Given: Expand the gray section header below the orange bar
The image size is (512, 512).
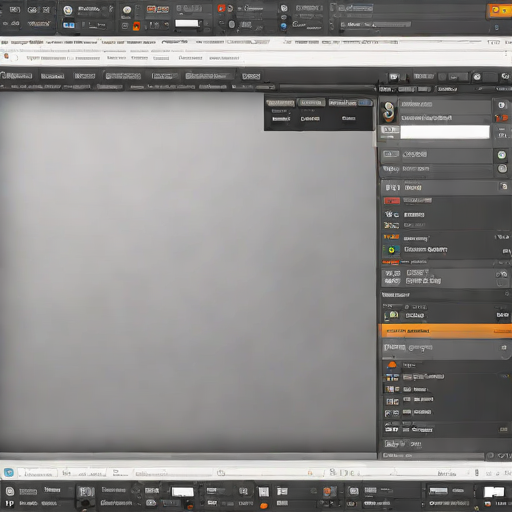Looking at the screenshot, I should point(445,348).
